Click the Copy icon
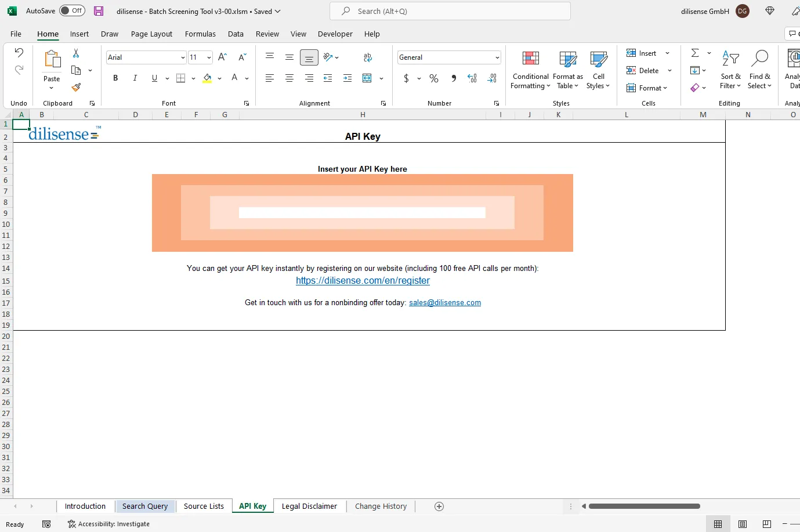The width and height of the screenshot is (800, 532). (76, 70)
